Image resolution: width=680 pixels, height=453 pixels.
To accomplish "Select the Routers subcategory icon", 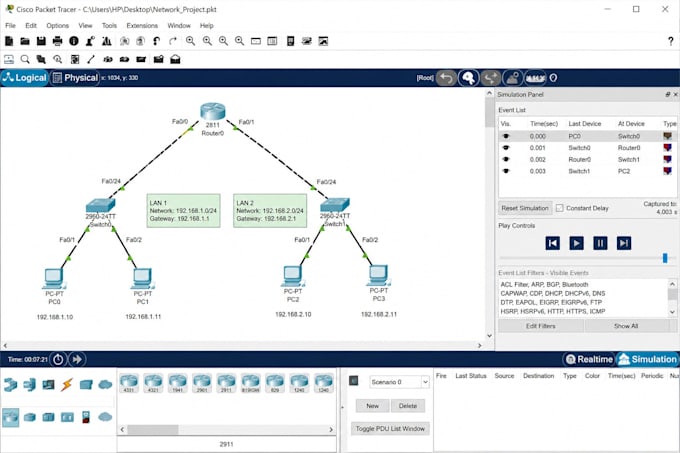I will (x=10, y=417).
